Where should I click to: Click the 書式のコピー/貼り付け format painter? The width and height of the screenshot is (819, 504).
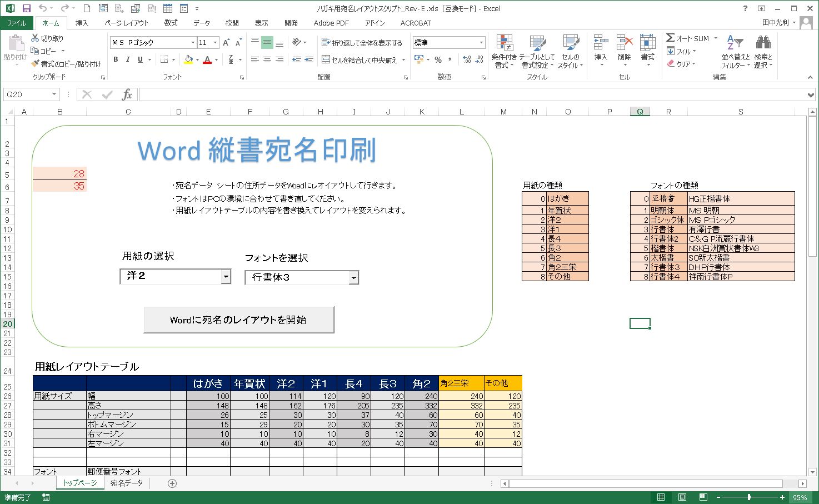coord(66,64)
